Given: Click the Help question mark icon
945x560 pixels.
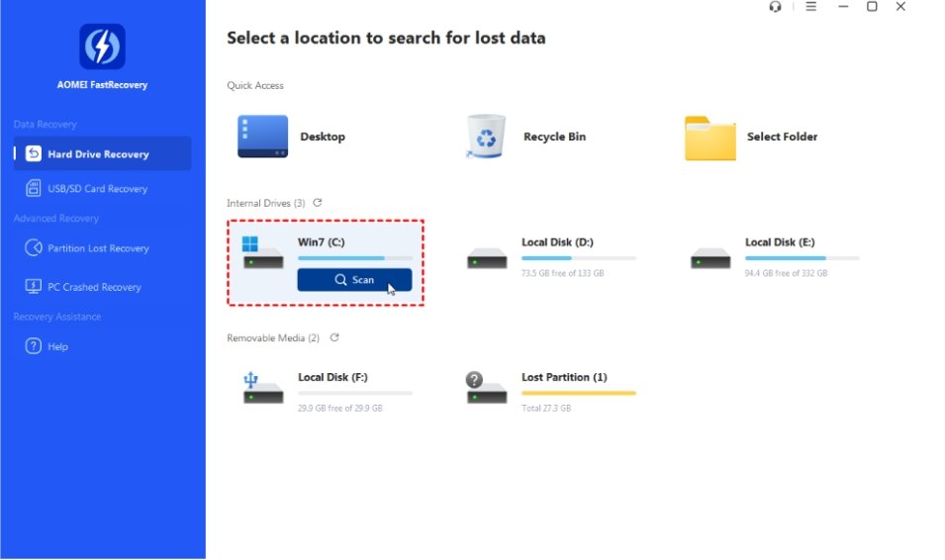Looking at the screenshot, I should click(33, 346).
